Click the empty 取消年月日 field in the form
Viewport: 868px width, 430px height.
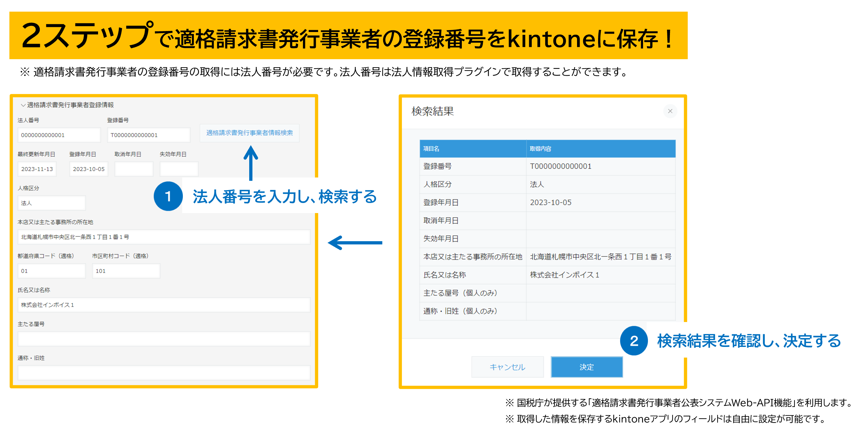pos(134,169)
